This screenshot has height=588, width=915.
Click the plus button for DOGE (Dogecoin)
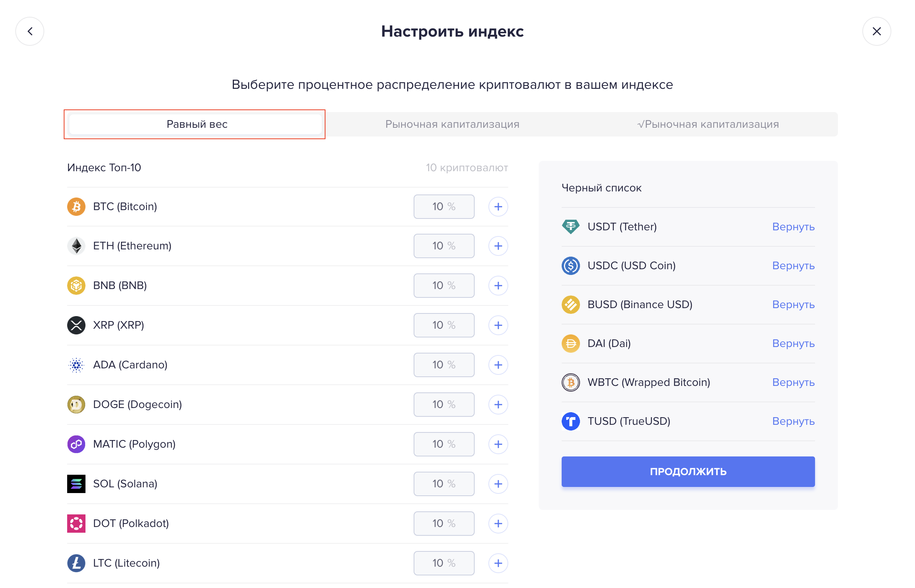(x=498, y=405)
